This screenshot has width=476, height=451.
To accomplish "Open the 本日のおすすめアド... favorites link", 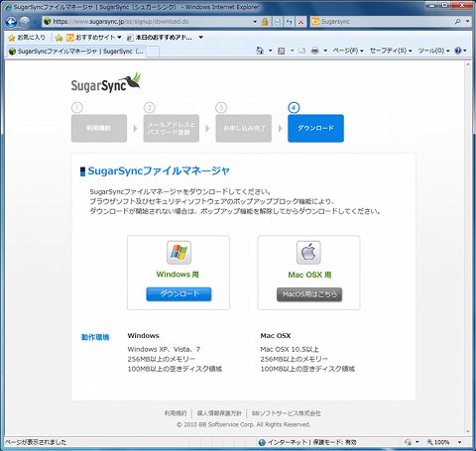I will [160, 38].
